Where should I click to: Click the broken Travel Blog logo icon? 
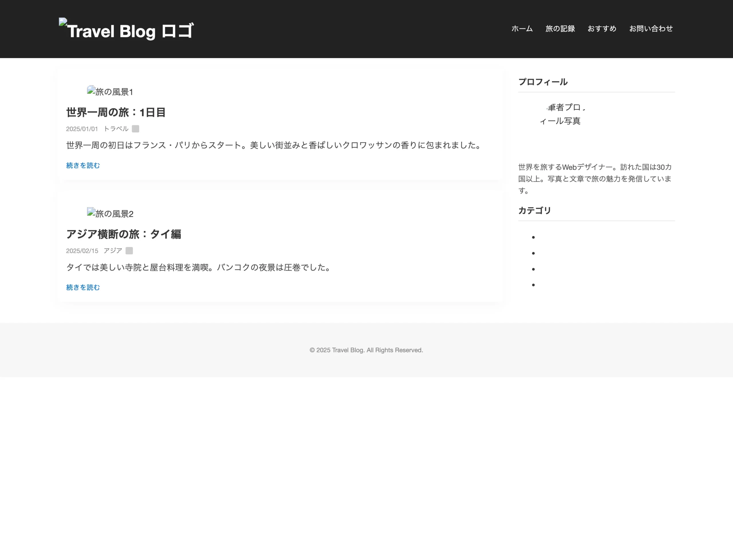pyautogui.click(x=62, y=22)
